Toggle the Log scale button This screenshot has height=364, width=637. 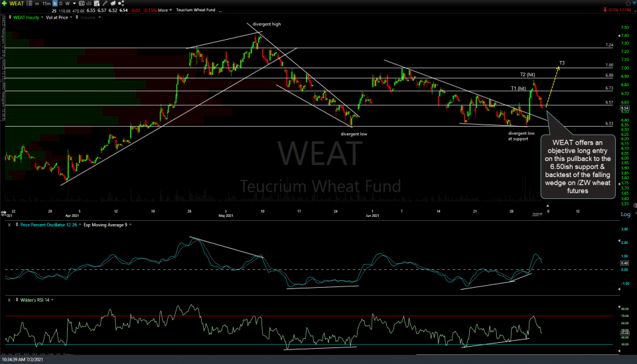624,215
